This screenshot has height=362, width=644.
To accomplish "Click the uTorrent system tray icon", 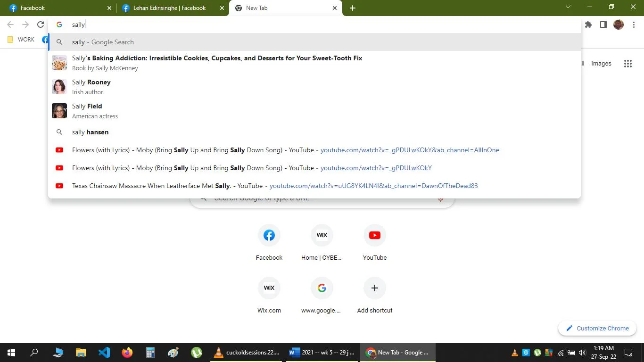I will [x=537, y=353].
